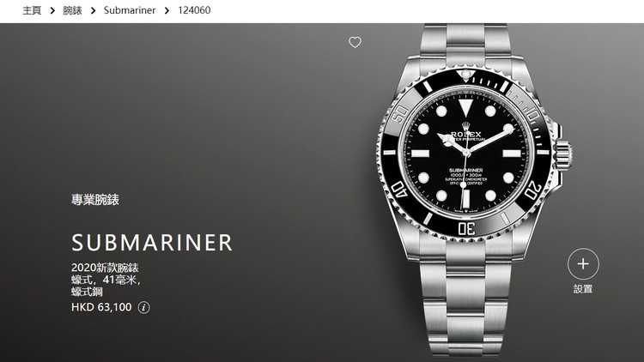Open 腕錶 breadcrumb link
The width and height of the screenshot is (644, 362).
point(72,10)
